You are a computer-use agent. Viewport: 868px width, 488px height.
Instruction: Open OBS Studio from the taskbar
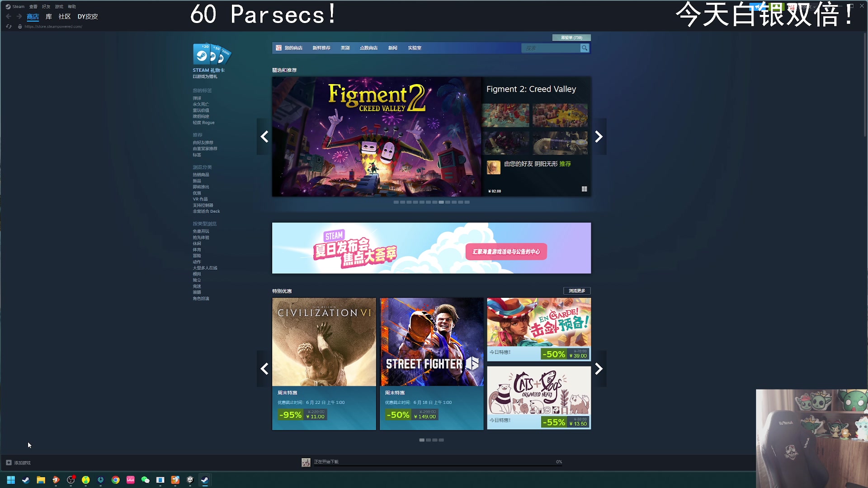[71, 480]
